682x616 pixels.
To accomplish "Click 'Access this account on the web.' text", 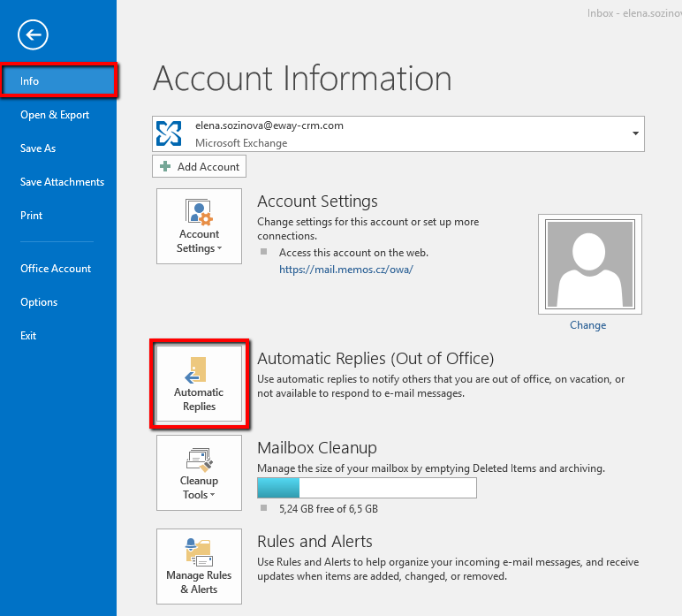I will click(x=353, y=252).
